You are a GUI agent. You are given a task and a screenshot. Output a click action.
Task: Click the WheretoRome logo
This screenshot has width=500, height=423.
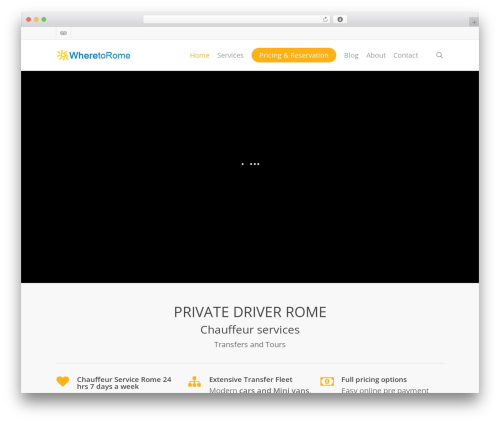pos(93,55)
